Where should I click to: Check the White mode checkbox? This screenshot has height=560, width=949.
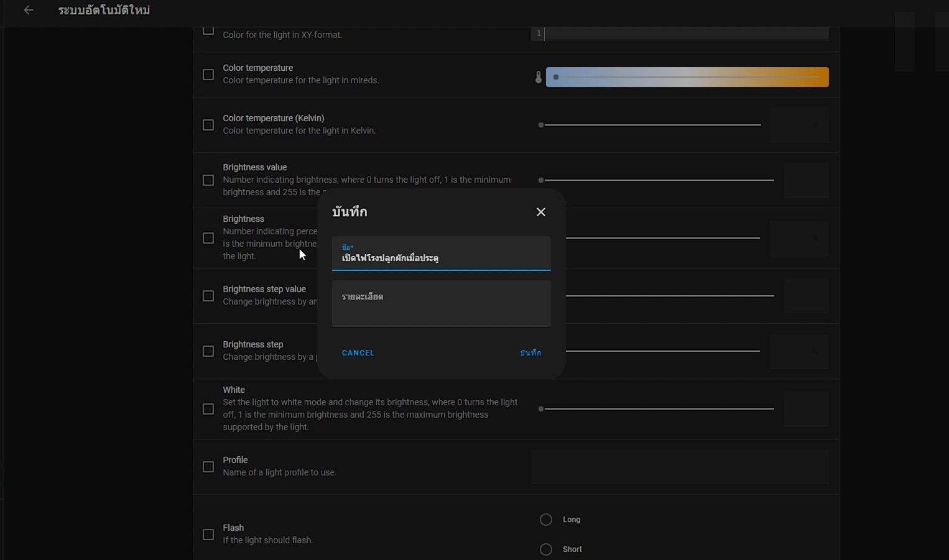click(208, 409)
